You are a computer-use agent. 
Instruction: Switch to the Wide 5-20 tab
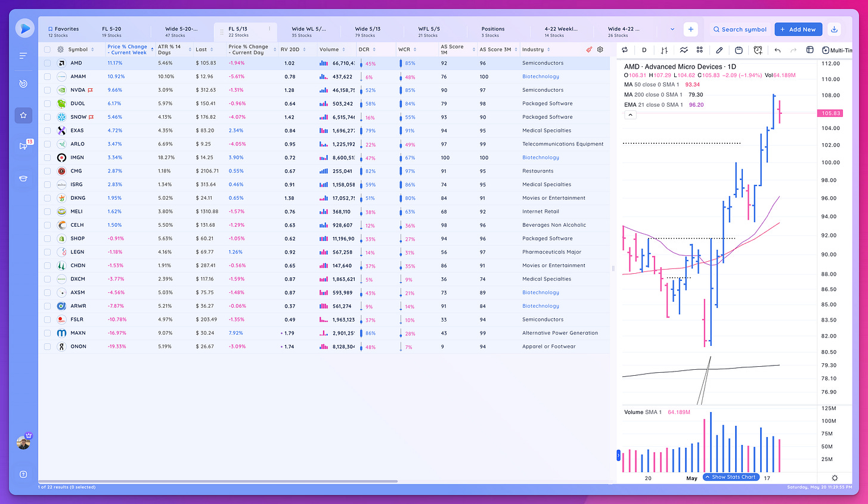(x=181, y=32)
